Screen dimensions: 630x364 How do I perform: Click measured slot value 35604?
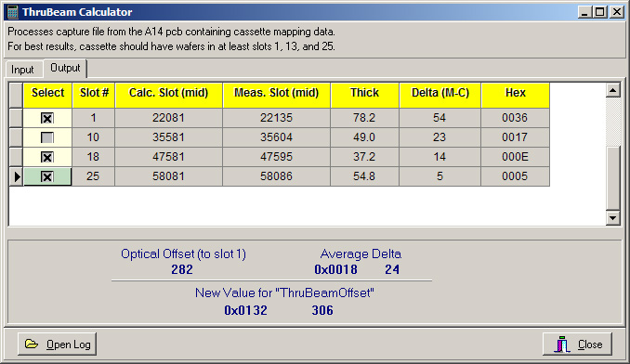point(276,137)
